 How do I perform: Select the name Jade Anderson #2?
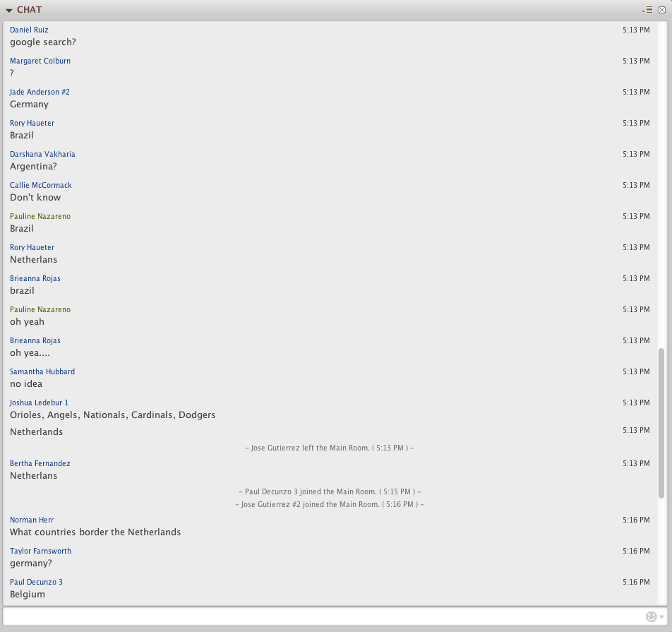pyautogui.click(x=40, y=92)
